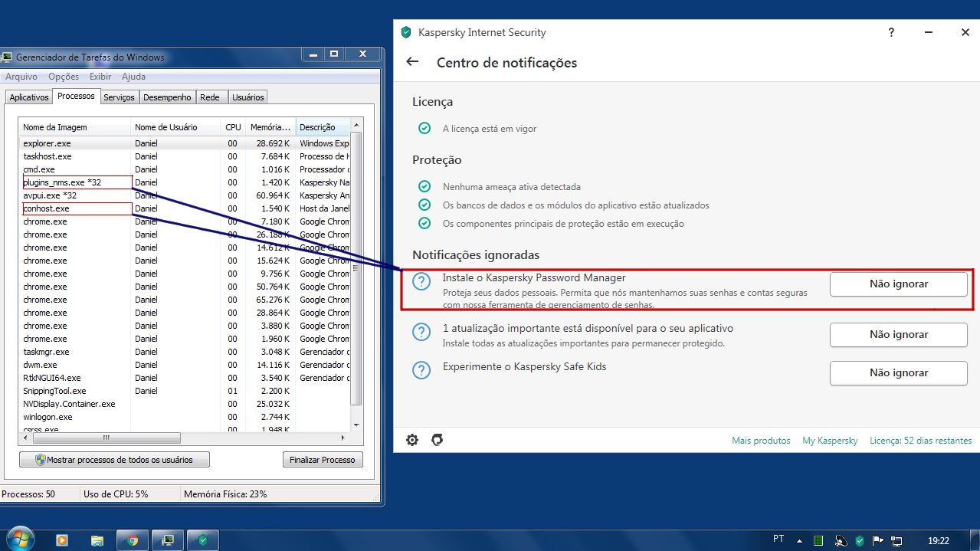
Task: Switch to Kaspersky taskbar button
Action: pyautogui.click(x=203, y=540)
